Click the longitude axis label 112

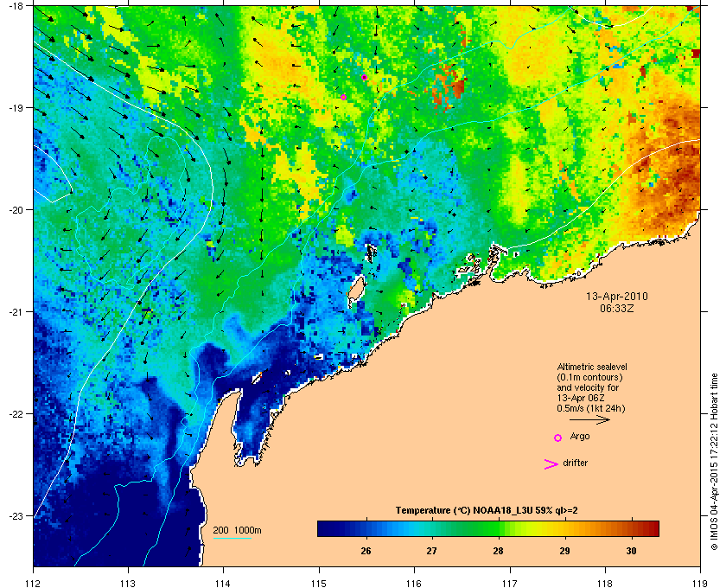(x=34, y=583)
